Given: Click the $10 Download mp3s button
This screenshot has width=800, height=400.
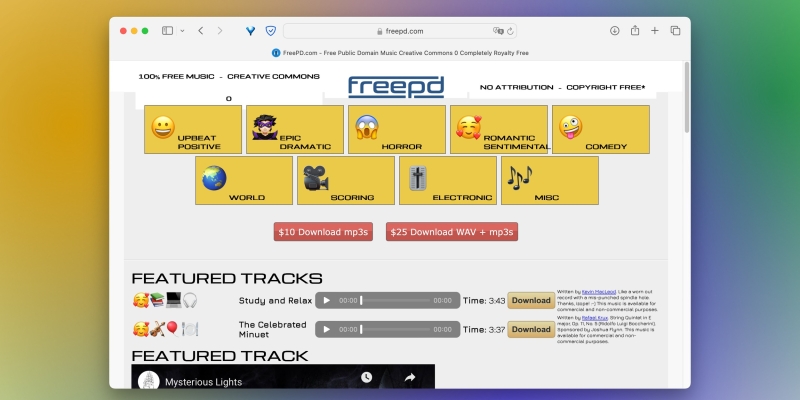Looking at the screenshot, I should [322, 232].
